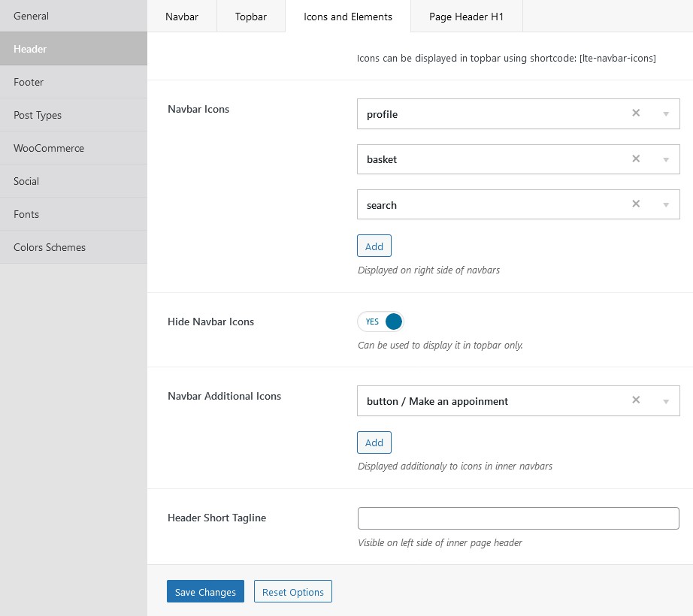693x616 pixels.
Task: Switch to the Topbar tab
Action: click(x=250, y=17)
